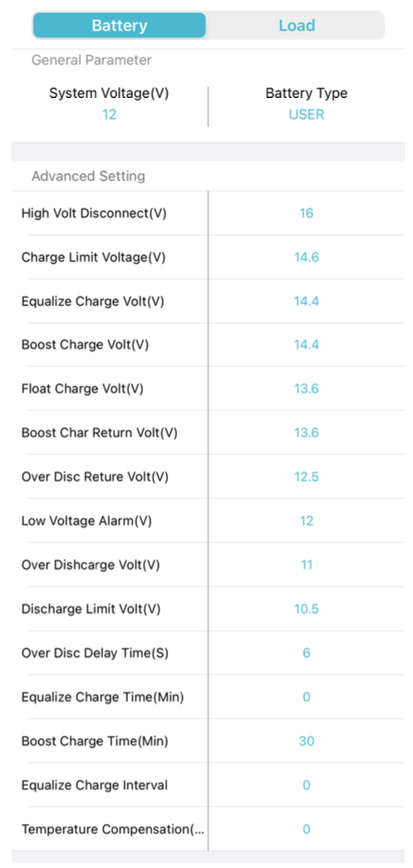Open the Battery Type USER selector

[306, 115]
